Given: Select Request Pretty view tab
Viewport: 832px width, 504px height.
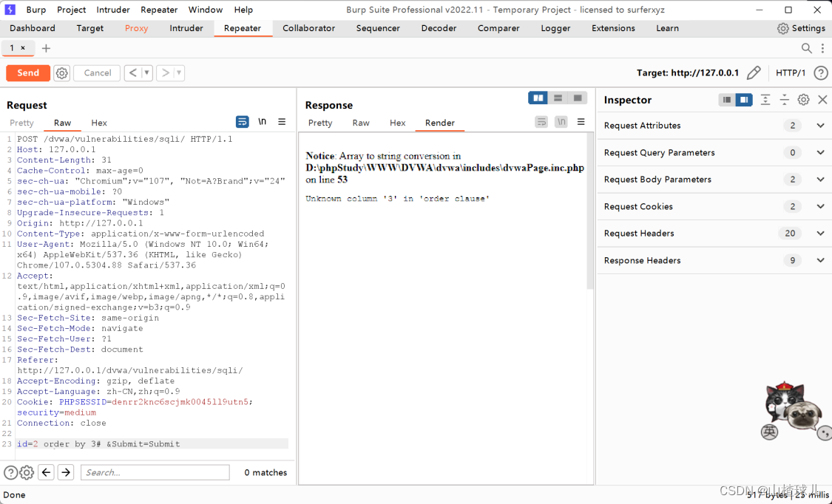Looking at the screenshot, I should point(21,123).
